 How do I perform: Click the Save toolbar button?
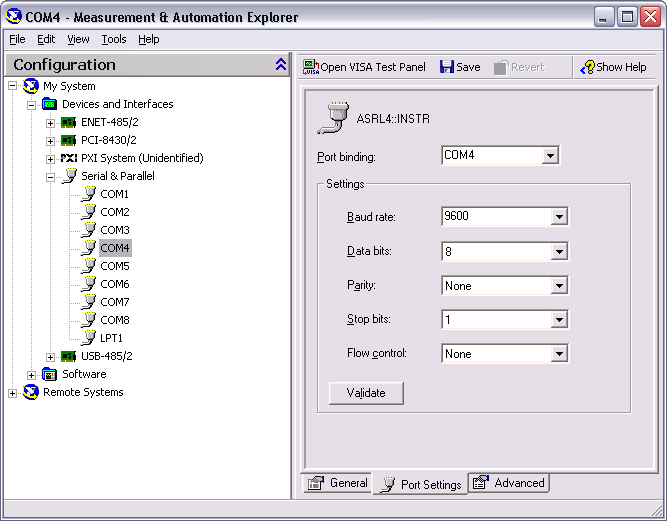460,67
